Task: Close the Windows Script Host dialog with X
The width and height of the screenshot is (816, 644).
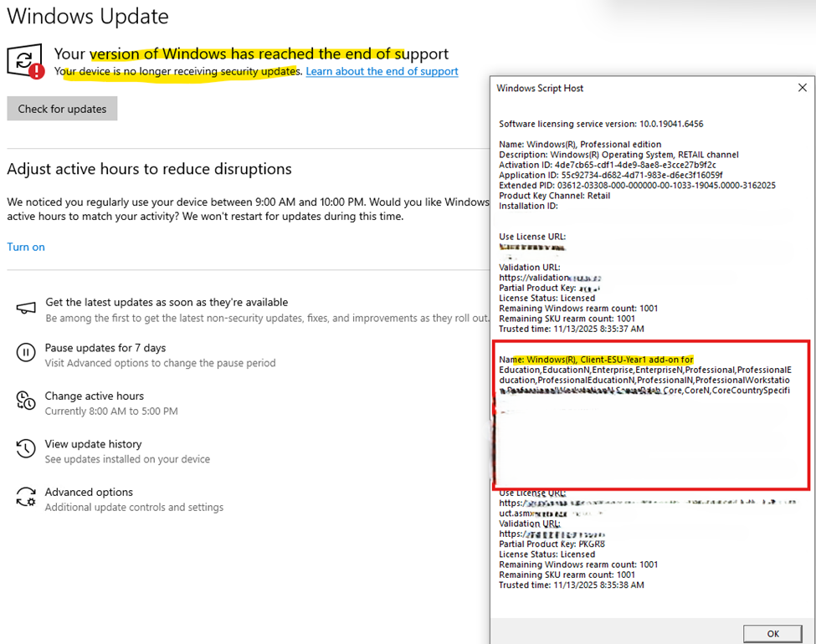Action: (802, 88)
